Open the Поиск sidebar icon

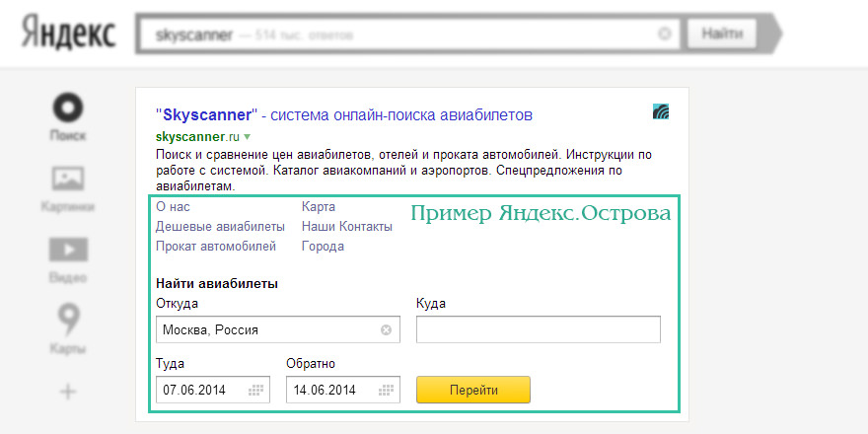(68, 108)
